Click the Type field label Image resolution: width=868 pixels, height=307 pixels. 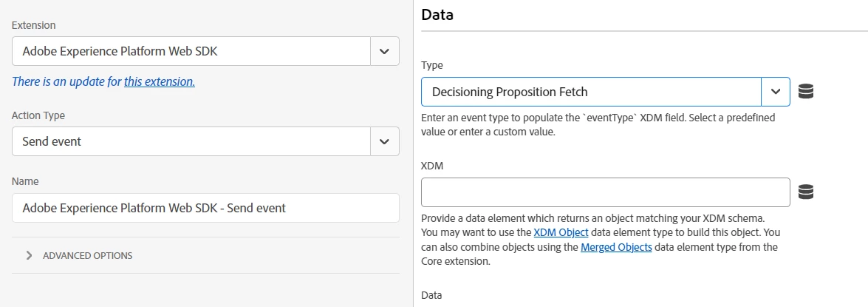[x=431, y=65]
